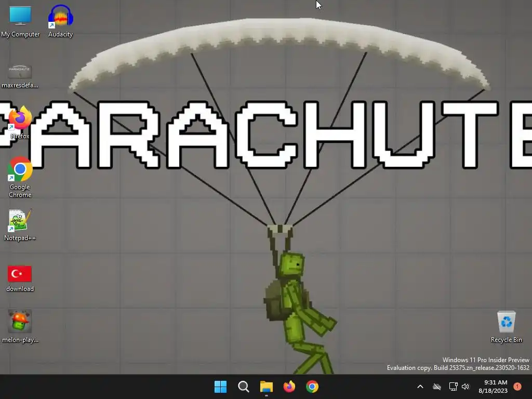Show hidden system tray icons
The image size is (532, 399).
420,387
